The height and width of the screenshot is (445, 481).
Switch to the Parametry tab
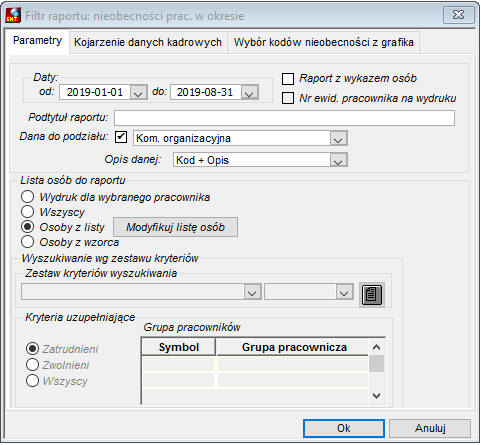pyautogui.click(x=37, y=41)
